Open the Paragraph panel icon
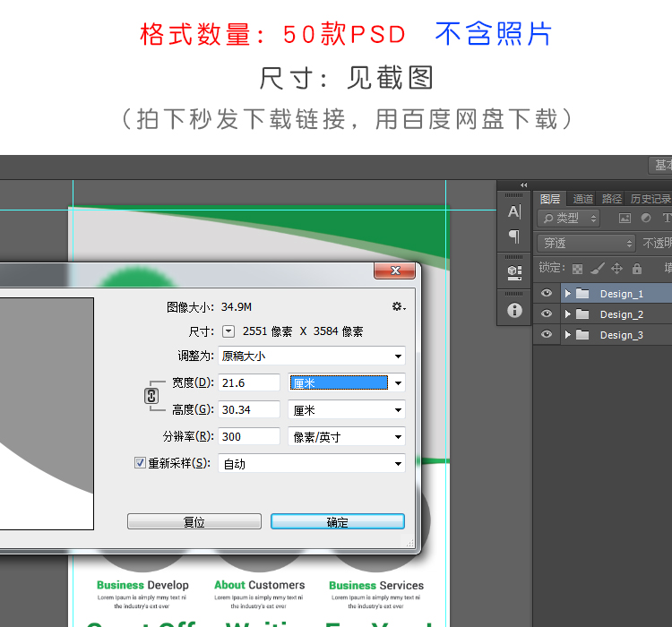This screenshot has width=672, height=627. coord(514,237)
